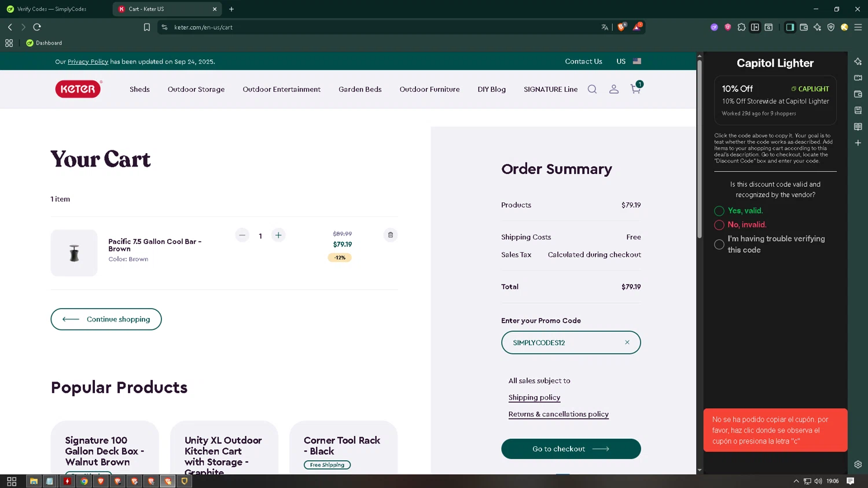Copy the CAPLIGHT coupon code
This screenshot has height=488, width=868.
[x=810, y=89]
